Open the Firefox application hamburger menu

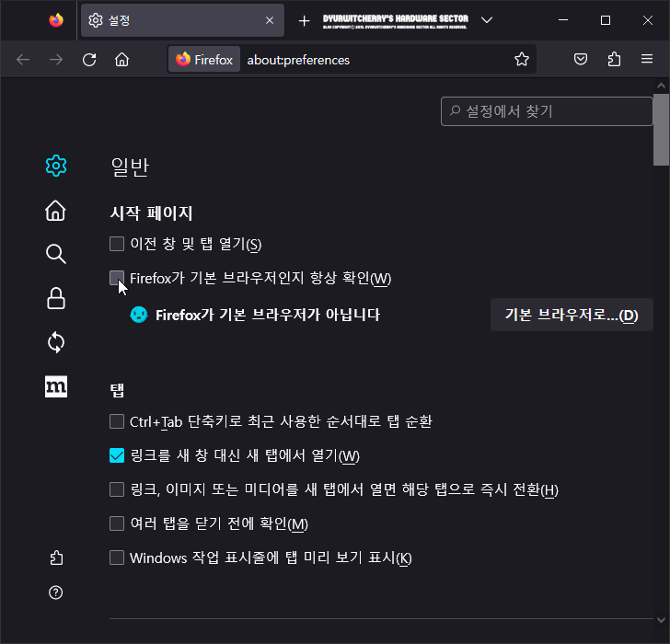click(x=647, y=59)
